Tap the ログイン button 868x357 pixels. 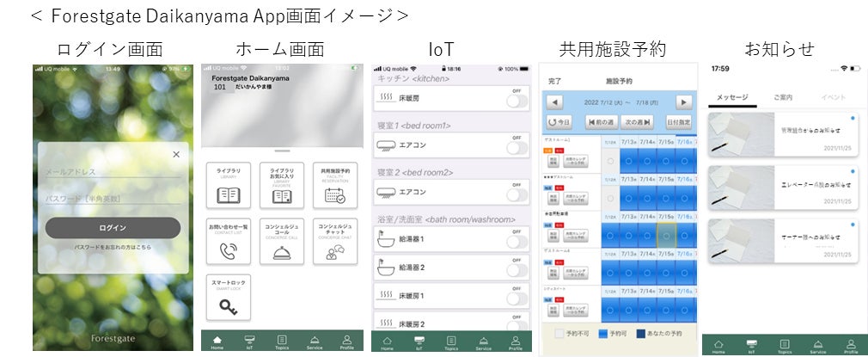coord(113,228)
